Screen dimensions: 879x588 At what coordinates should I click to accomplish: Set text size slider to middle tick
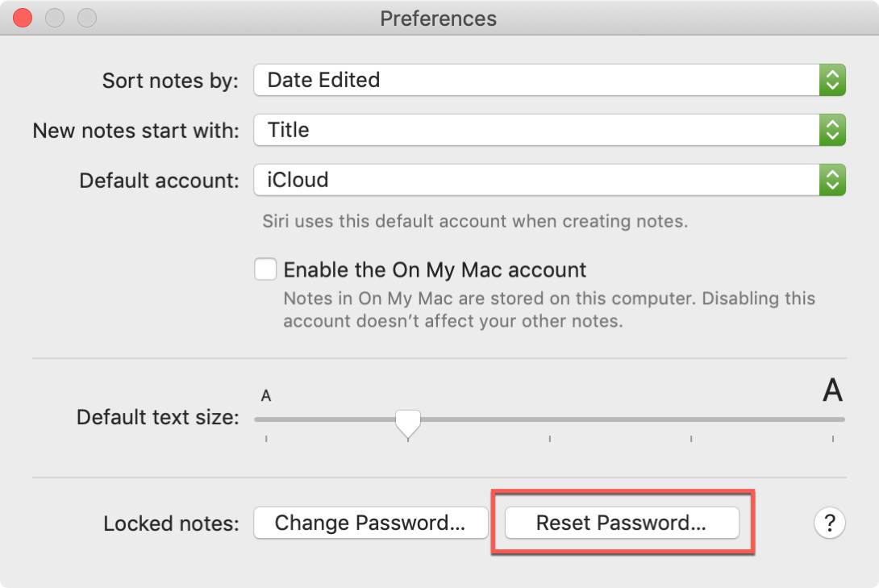(x=549, y=419)
